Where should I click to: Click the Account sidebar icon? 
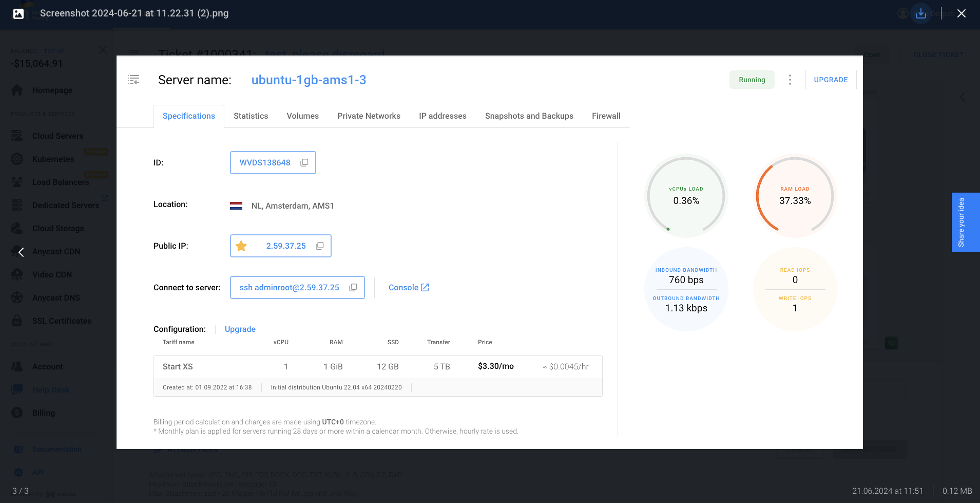pos(17,367)
